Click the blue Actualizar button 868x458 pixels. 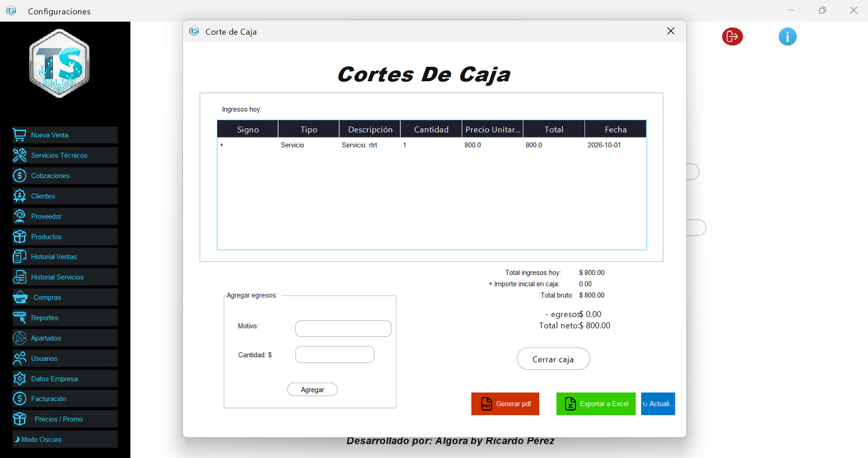(x=658, y=404)
